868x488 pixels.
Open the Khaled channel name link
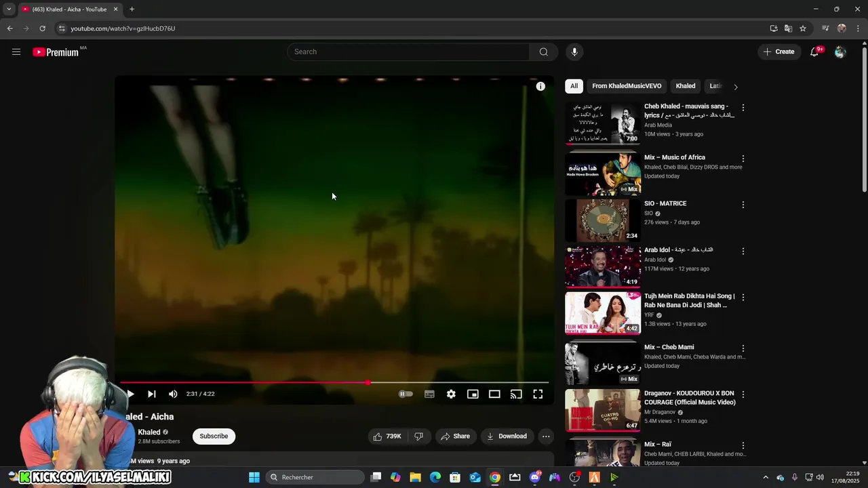tap(149, 432)
